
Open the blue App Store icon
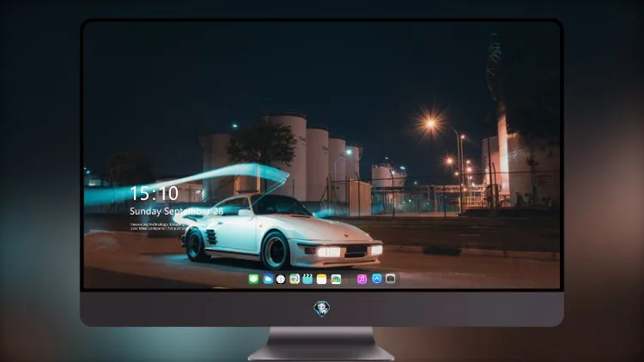[377, 279]
